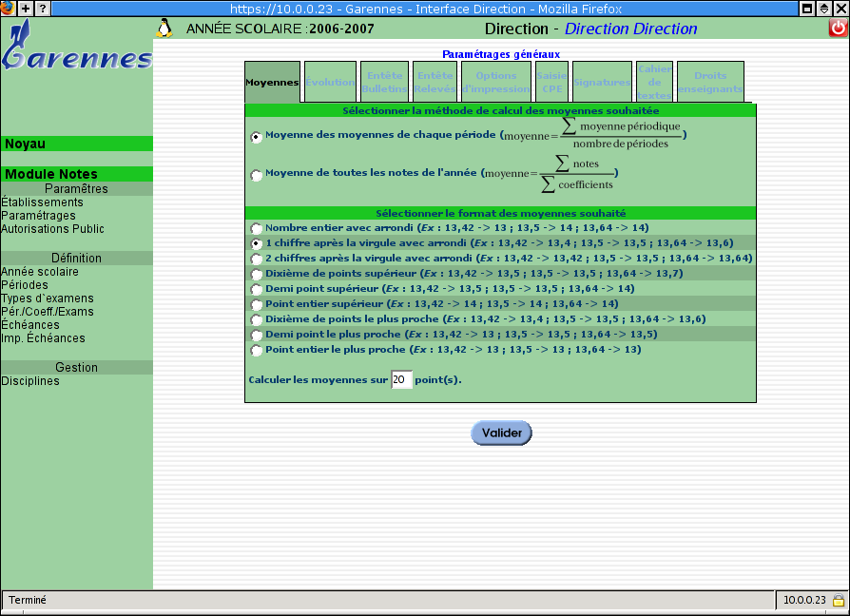Open the Évolution tab
850x616 pixels.
click(330, 83)
